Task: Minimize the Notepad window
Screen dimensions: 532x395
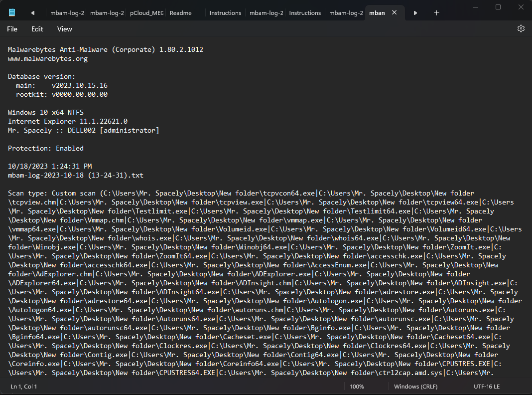Action: point(476,7)
